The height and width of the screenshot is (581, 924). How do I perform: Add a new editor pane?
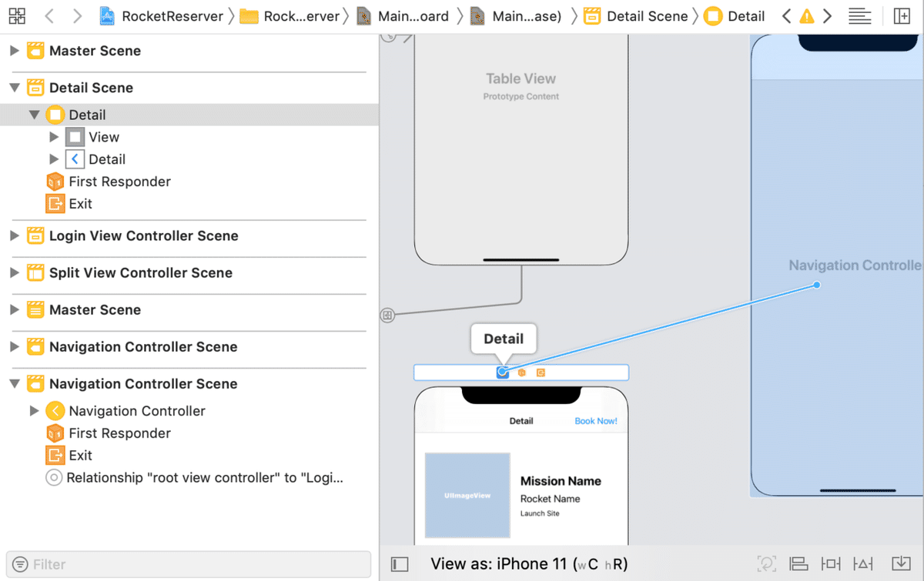point(902,16)
